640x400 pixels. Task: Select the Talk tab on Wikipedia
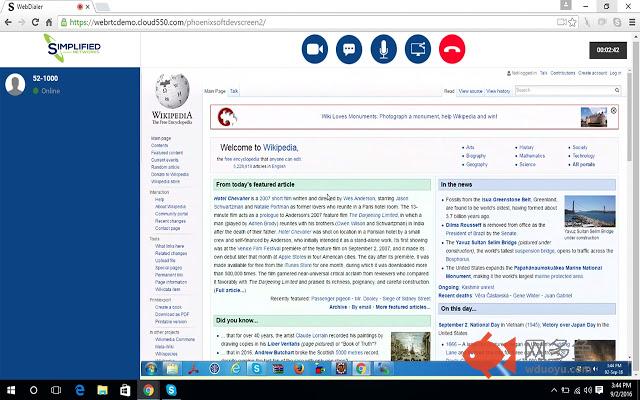click(234, 91)
